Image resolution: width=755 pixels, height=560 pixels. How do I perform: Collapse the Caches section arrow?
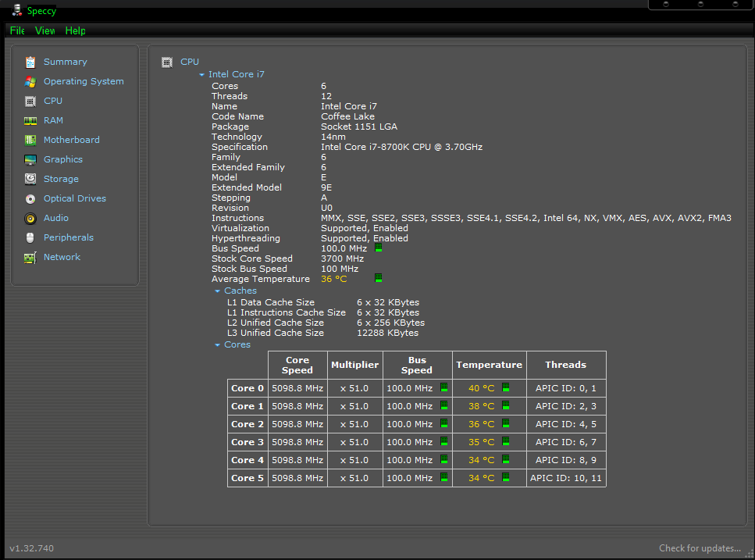click(217, 291)
